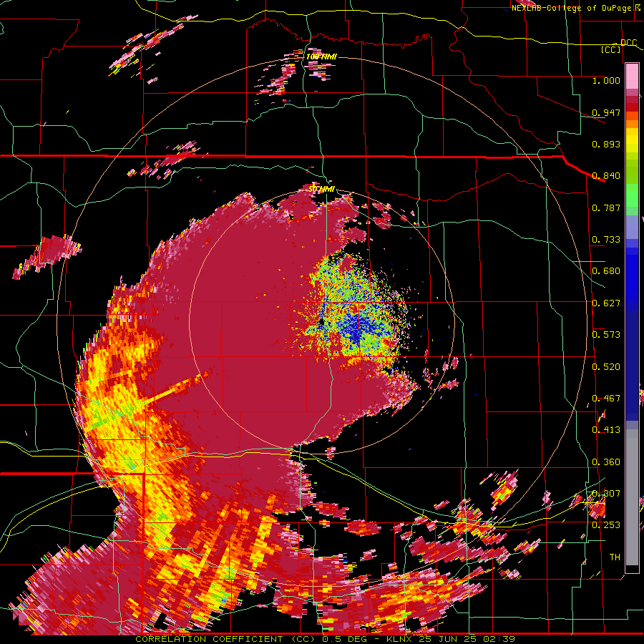This screenshot has width=644, height=644.
Task: Select the 0.947 scale value
Action: pos(606,112)
